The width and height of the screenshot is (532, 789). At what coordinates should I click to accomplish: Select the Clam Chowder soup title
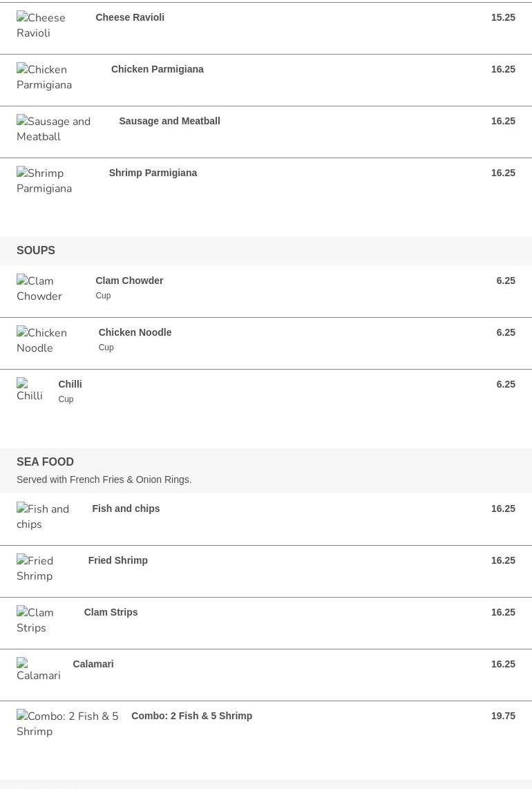point(129,281)
